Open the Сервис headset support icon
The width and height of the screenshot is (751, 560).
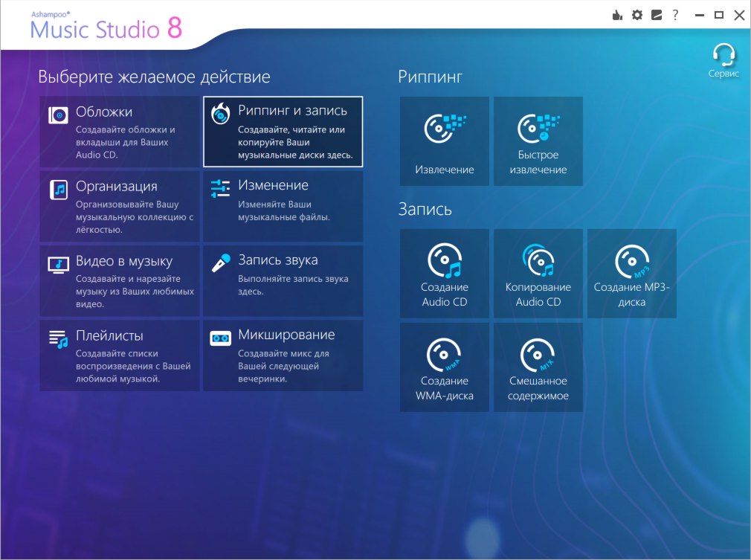coord(723,60)
